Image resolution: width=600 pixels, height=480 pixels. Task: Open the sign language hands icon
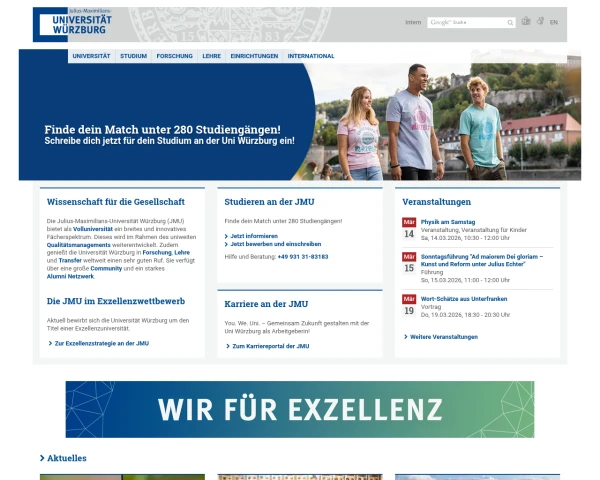[x=540, y=21]
